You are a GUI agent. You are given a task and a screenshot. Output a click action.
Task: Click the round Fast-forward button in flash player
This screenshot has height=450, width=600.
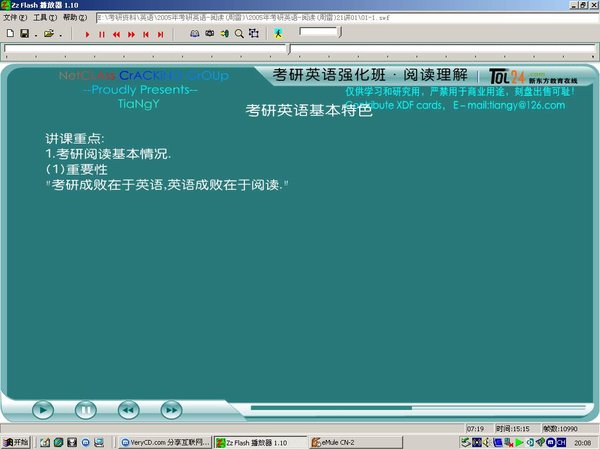click(x=171, y=410)
